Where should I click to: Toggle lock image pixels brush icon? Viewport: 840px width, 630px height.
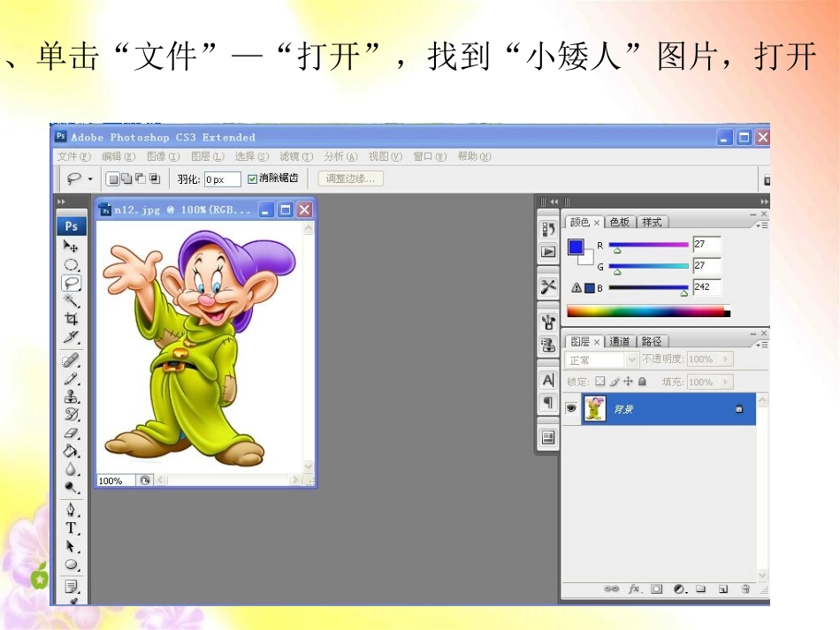tap(614, 381)
